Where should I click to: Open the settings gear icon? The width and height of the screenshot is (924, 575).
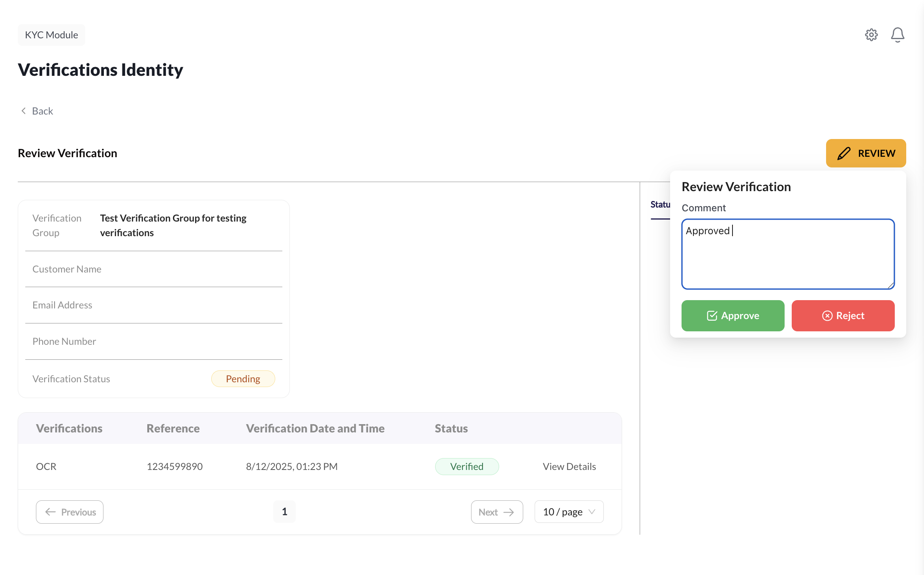(871, 35)
